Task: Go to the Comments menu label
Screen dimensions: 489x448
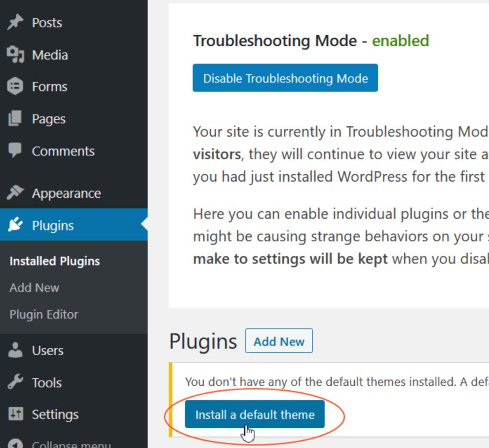Action: (63, 151)
